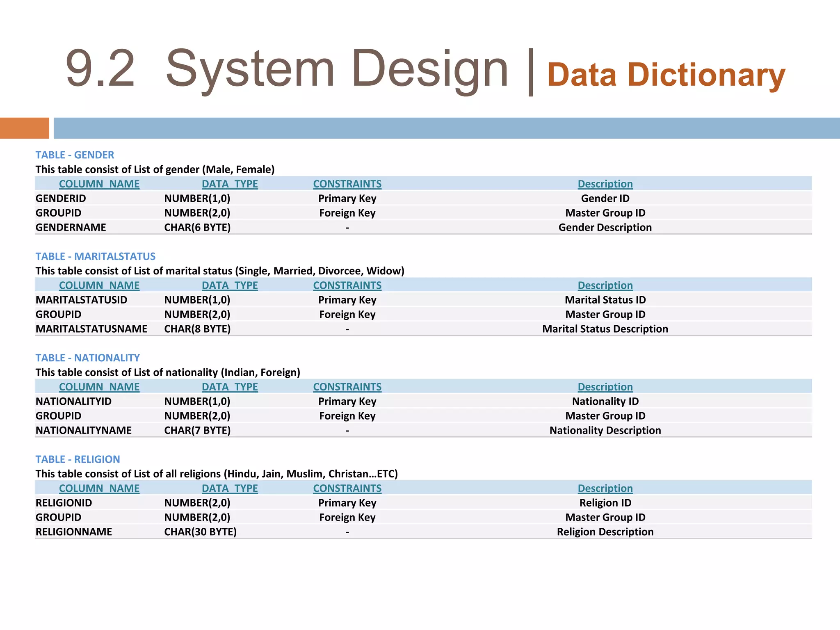Select GROUPID in the GENDER table
Viewport: 840px width, 630px height.
pyautogui.click(x=58, y=213)
